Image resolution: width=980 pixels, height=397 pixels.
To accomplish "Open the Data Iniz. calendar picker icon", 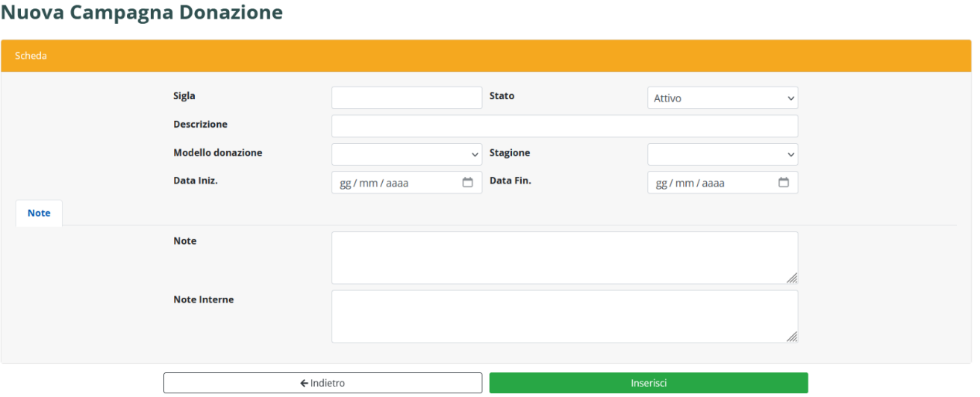I will tap(468, 183).
